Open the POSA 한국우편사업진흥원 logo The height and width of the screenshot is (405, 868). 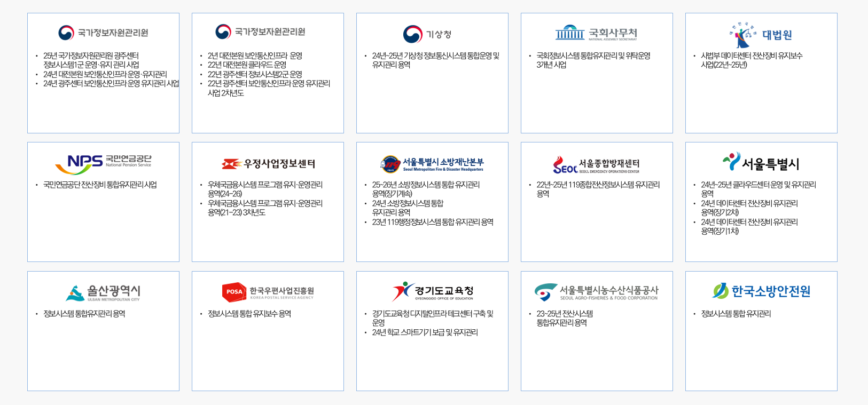point(268,292)
